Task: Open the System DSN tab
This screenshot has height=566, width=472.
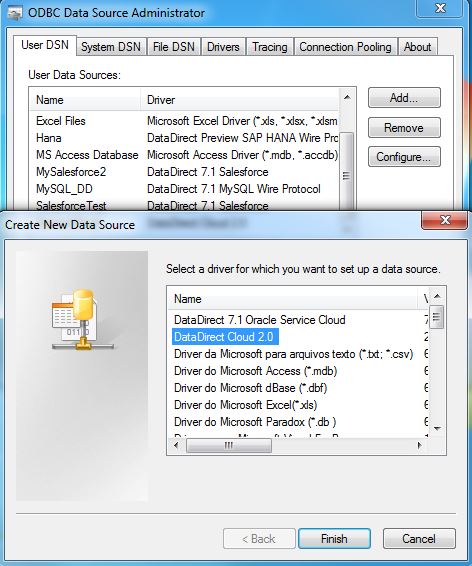Action: (111, 47)
